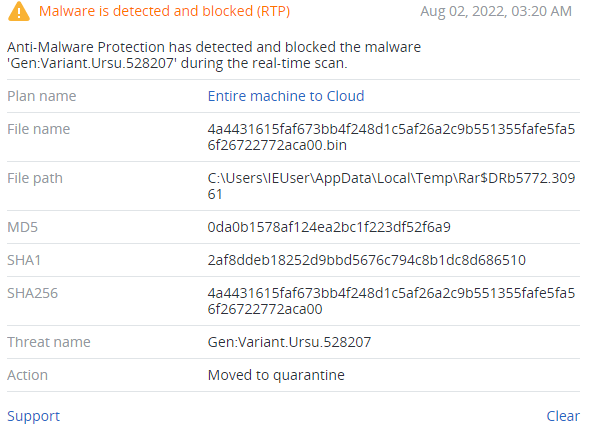Click the Threat name label
593x431 pixels.
pyautogui.click(x=49, y=342)
